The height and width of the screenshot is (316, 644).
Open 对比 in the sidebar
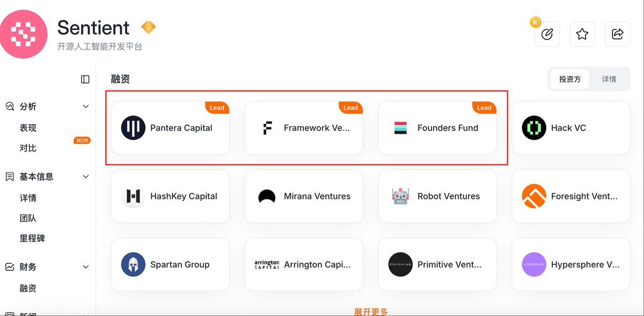[28, 148]
